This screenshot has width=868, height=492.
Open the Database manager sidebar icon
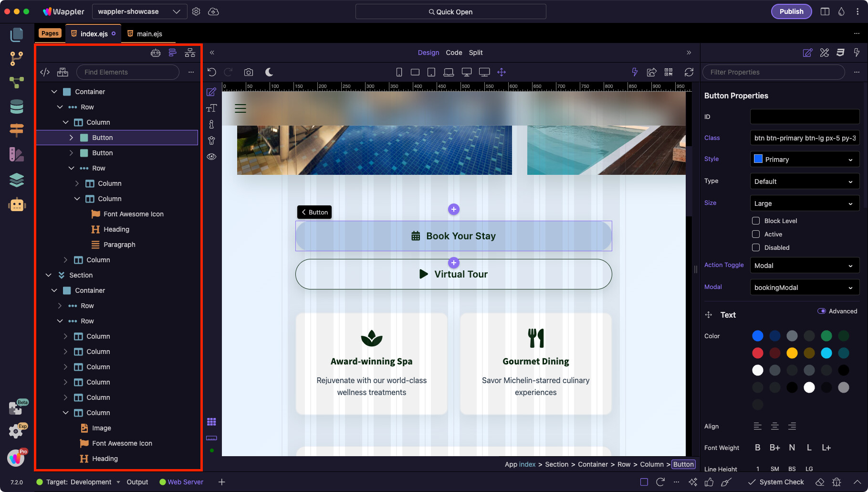[17, 107]
